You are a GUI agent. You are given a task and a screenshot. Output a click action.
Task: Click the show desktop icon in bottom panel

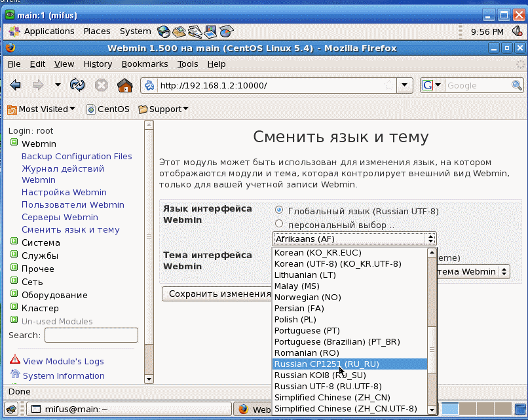11,410
